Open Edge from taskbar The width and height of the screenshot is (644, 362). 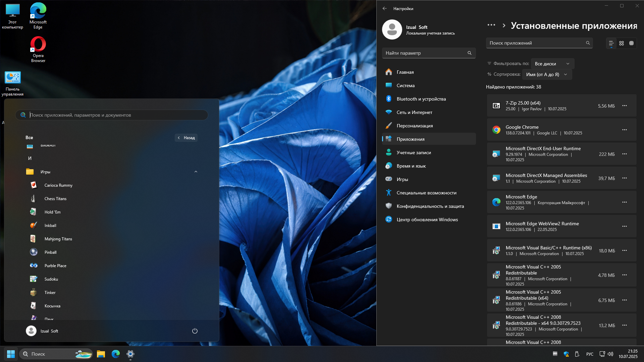[116, 354]
